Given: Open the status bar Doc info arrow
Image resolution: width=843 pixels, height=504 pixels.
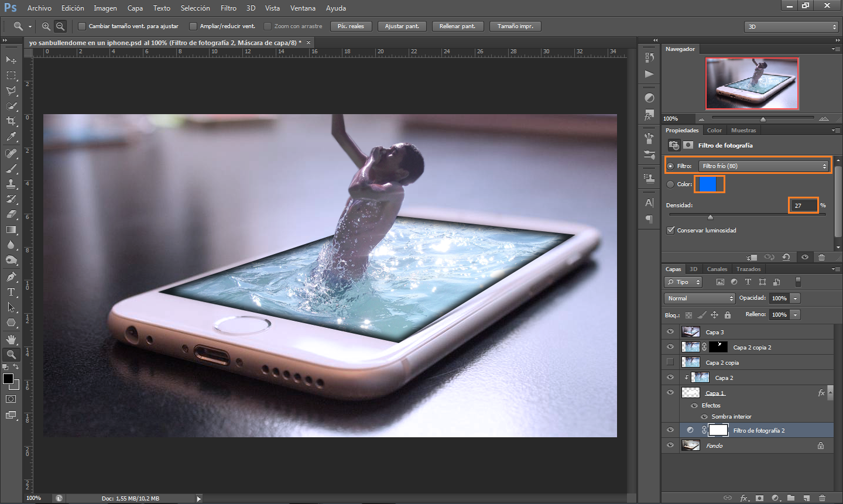Looking at the screenshot, I should click(x=199, y=499).
